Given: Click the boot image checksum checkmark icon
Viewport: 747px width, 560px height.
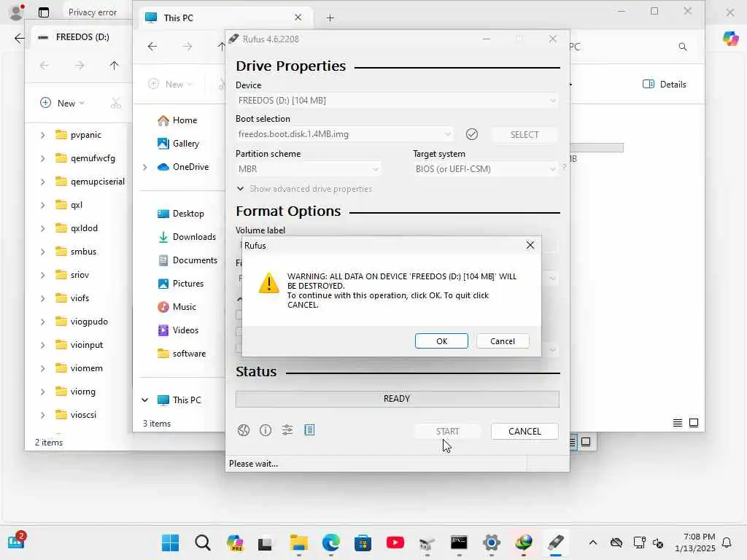Looking at the screenshot, I should 472,134.
